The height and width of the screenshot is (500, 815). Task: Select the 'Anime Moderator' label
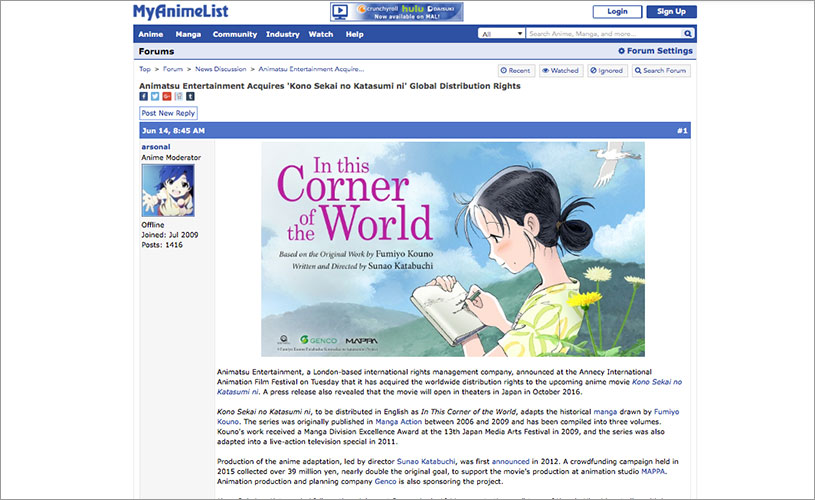(171, 157)
